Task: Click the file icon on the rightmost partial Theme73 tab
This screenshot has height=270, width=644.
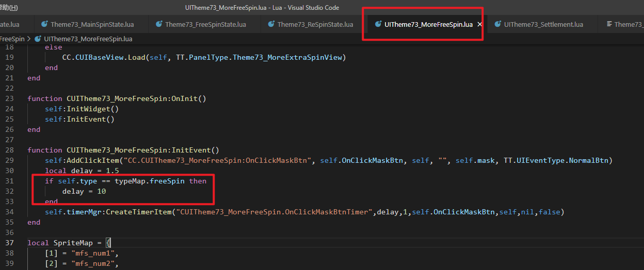Action: click(609, 24)
